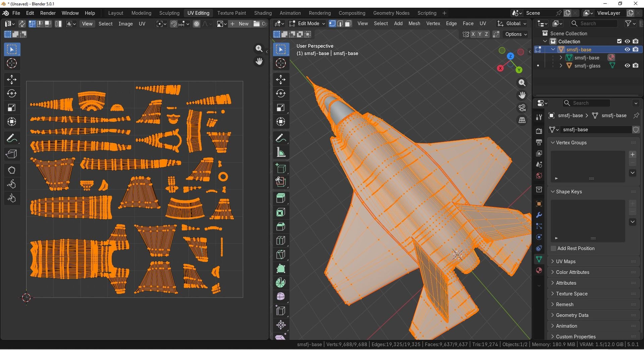Activate the Inset Faces tool
This screenshot has height=350, width=644.
(281, 212)
